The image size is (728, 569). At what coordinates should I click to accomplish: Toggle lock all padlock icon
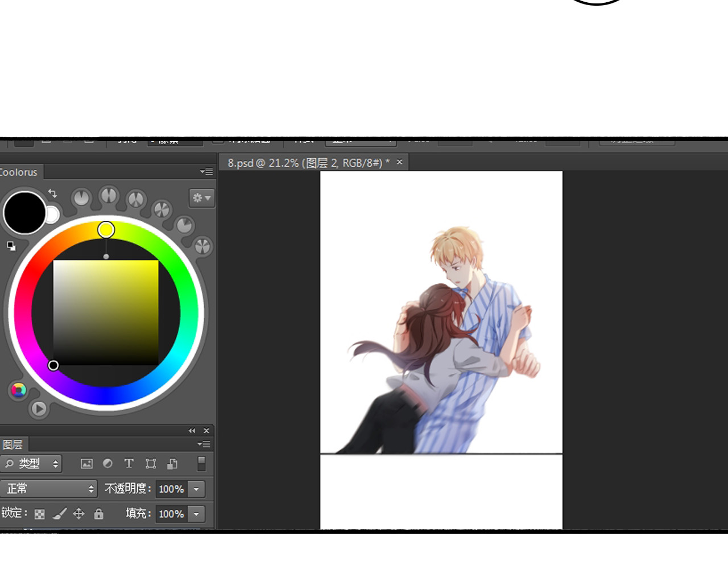[x=98, y=514]
